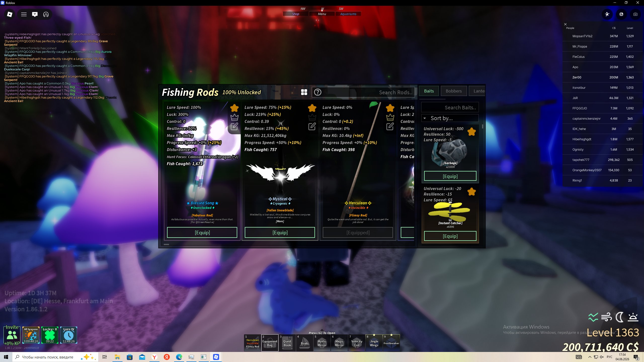This screenshot has height=362, width=644.
Task: Click the crown icon on Flimsy Rod card
Action: (x=390, y=117)
